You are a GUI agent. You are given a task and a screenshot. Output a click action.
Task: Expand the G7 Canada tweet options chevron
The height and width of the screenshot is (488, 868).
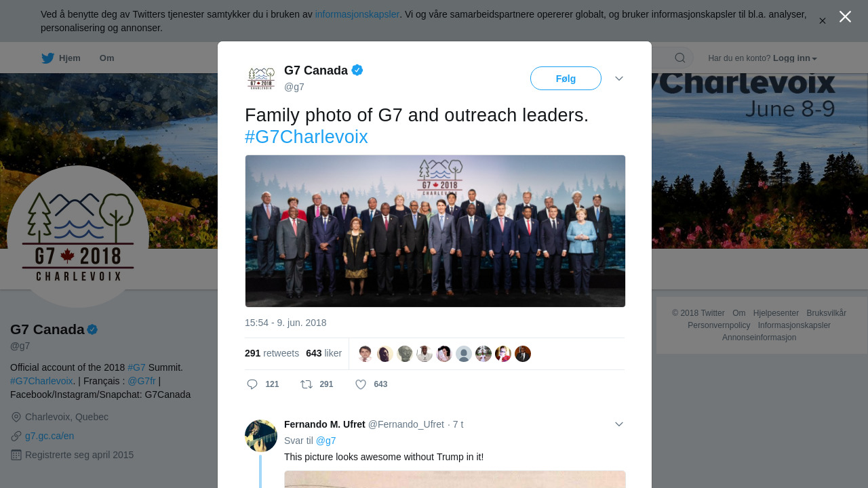[618, 79]
